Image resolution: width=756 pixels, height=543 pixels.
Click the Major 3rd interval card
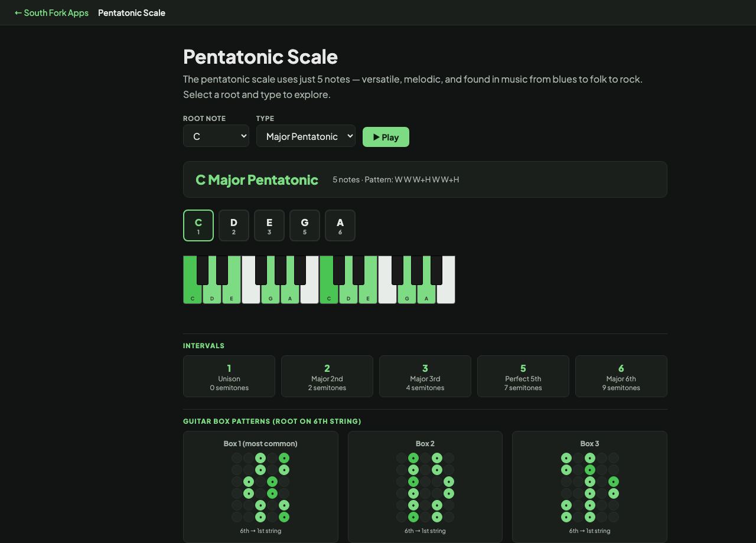(425, 377)
